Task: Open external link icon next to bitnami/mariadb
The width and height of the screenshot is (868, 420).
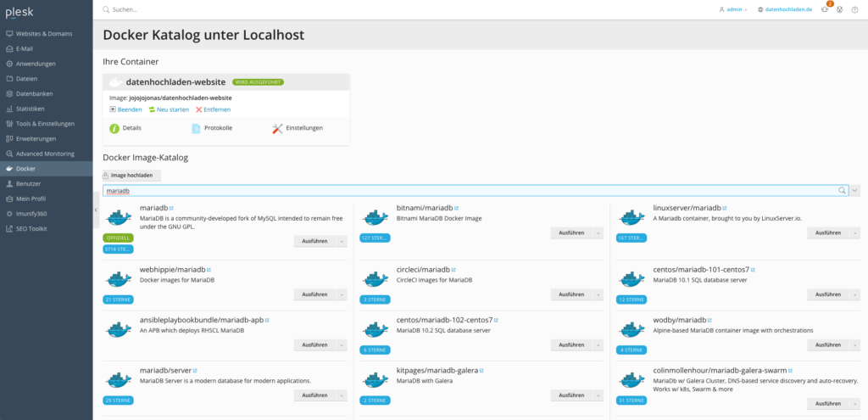Action: [456, 209]
